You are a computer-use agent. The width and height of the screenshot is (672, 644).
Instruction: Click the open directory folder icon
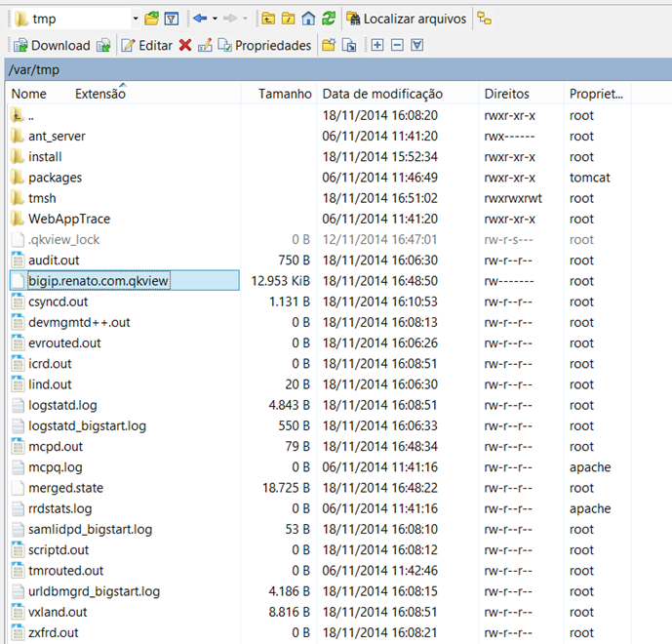coord(151,19)
